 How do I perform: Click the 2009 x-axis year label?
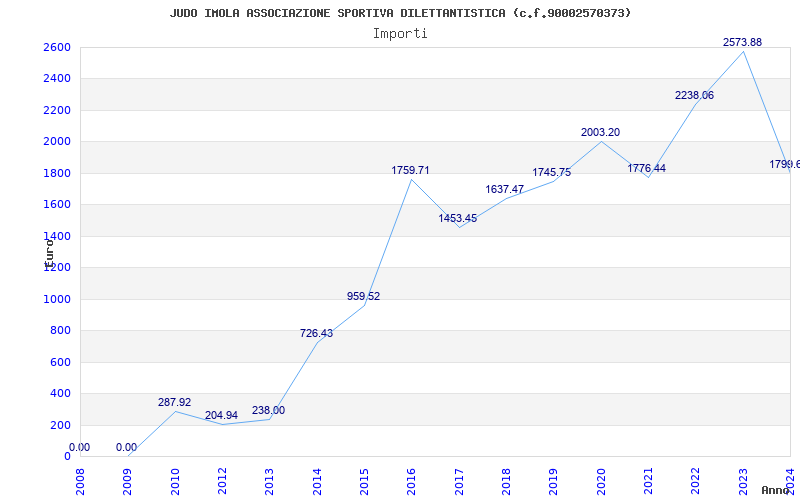tap(128, 482)
